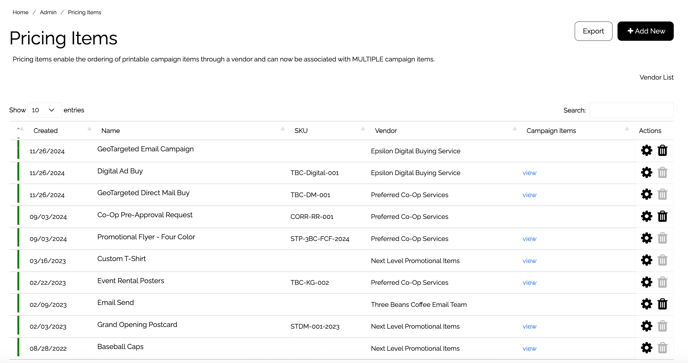This screenshot has width=688, height=363.
Task: Sort table by Campaign Items column
Action: 551,131
